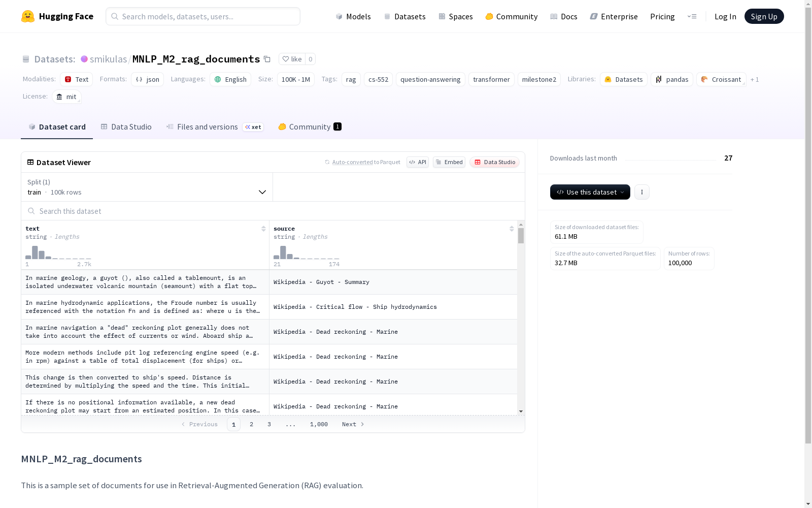Select the Datasets library tag
This screenshot has width=812, height=508.
point(624,79)
